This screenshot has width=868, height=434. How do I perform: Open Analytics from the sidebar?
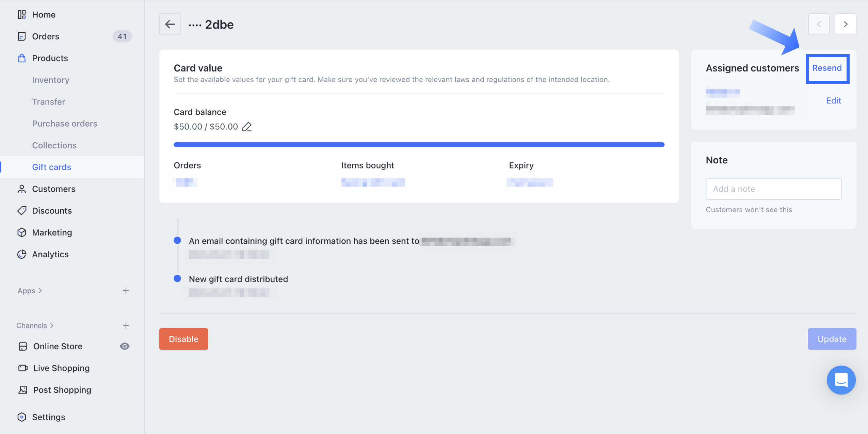tap(50, 254)
